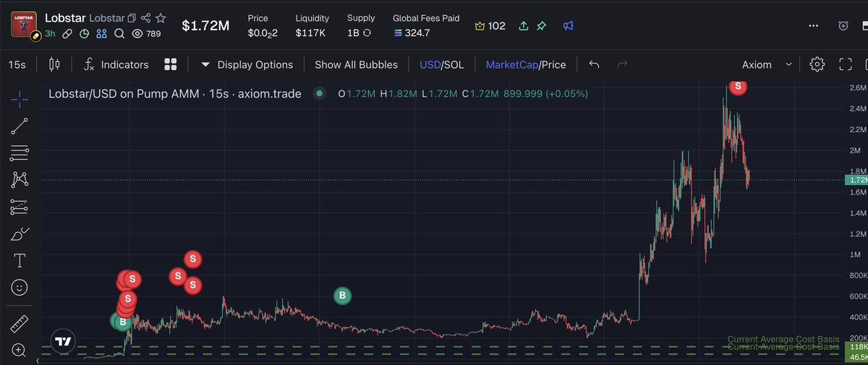The height and width of the screenshot is (365, 868).
Task: Open the Indicators panel
Action: (x=116, y=64)
